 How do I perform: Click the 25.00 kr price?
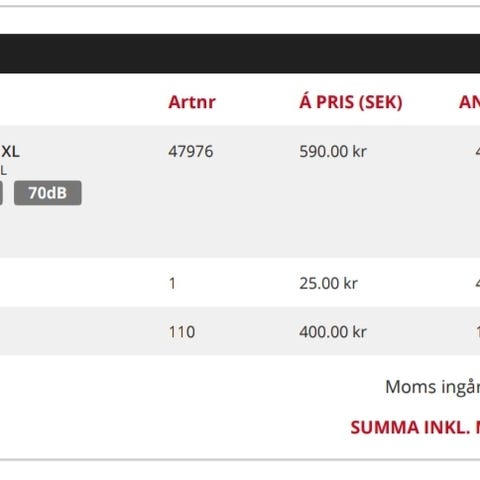pos(328,284)
